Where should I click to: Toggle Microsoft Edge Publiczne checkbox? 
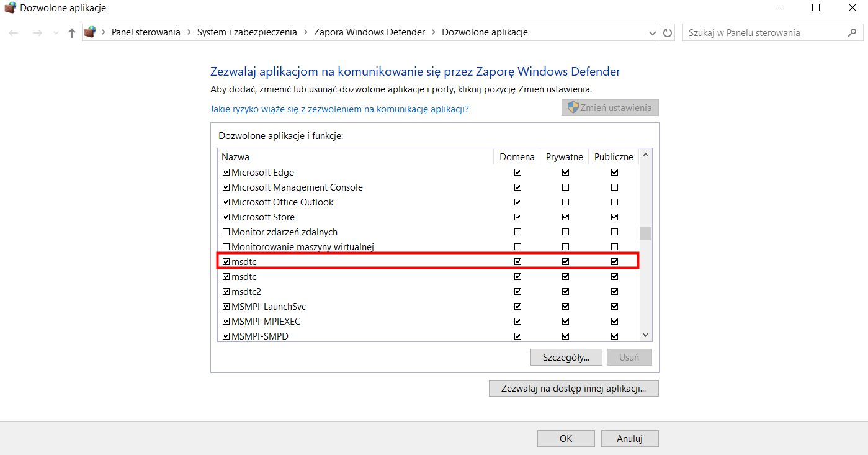tap(614, 173)
